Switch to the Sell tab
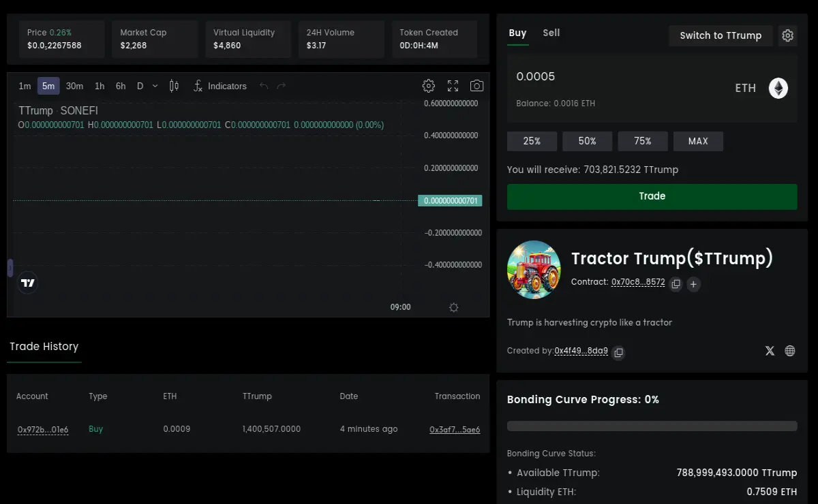 (x=551, y=33)
